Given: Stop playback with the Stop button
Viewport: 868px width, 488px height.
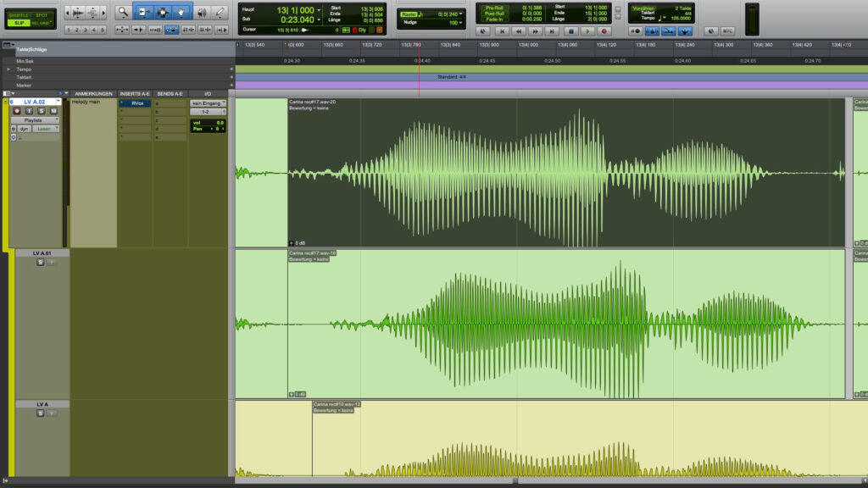Looking at the screenshot, I should tap(571, 31).
